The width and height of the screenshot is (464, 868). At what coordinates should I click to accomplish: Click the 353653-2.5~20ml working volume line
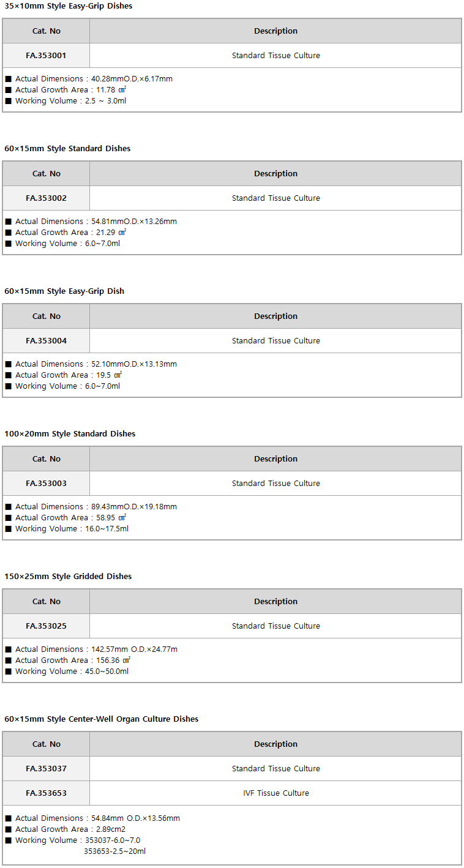point(114,851)
